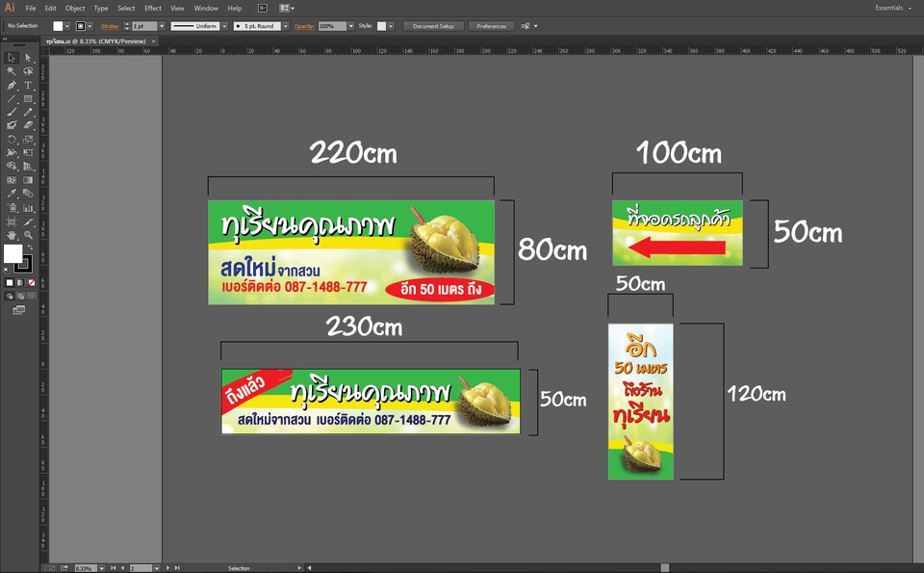Viewport: 924px width, 573px height.
Task: Click the white Fill swatch in toolbox
Action: 13,253
